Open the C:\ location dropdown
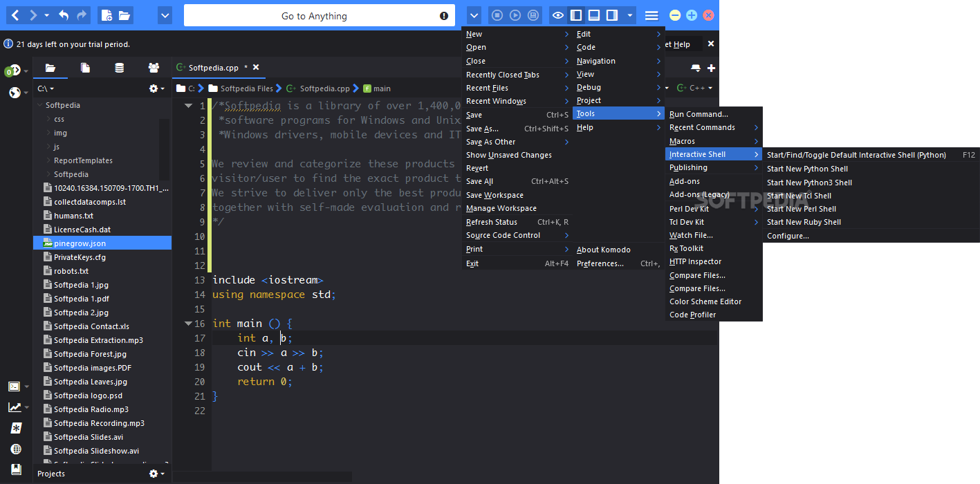This screenshot has width=980, height=484. pos(46,89)
